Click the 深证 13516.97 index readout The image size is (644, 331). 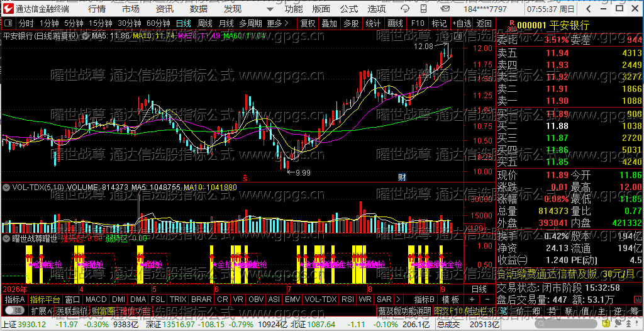[x=170, y=325]
